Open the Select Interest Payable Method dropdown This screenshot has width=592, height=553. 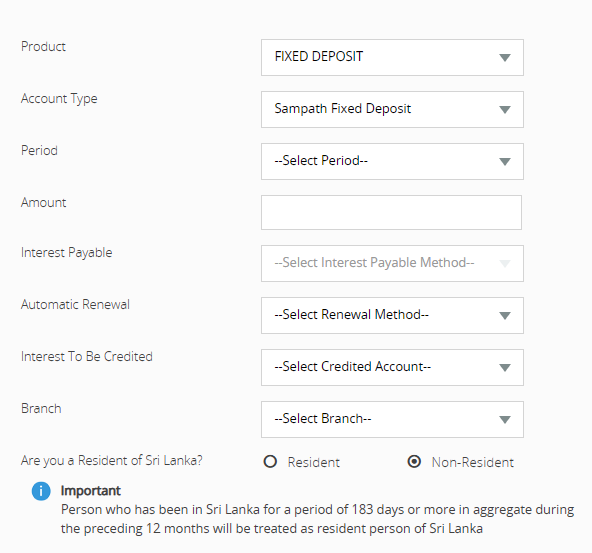pos(392,263)
